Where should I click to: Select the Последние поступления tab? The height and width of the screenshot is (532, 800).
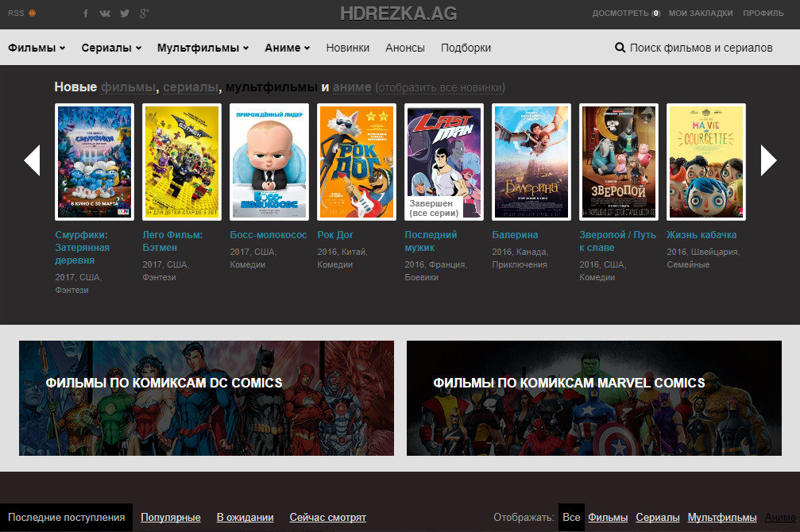66,517
